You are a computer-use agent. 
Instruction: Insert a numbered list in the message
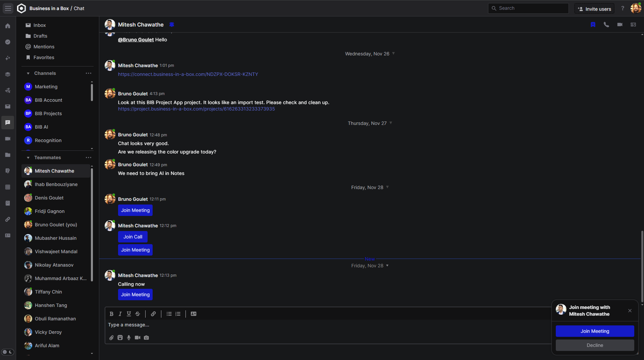click(178, 314)
